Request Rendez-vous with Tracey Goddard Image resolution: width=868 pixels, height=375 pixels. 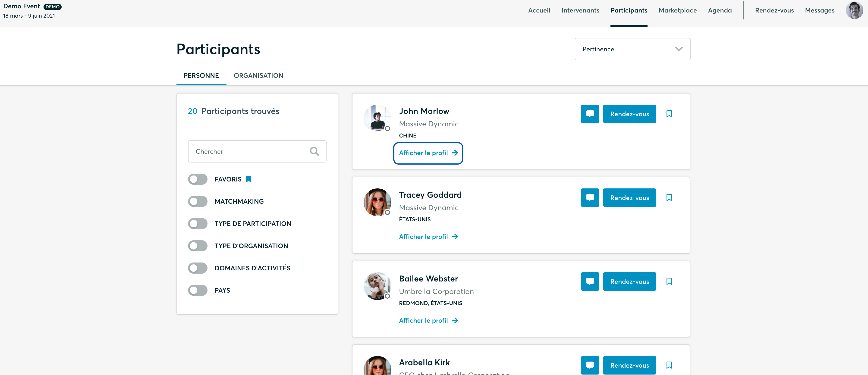click(x=629, y=198)
